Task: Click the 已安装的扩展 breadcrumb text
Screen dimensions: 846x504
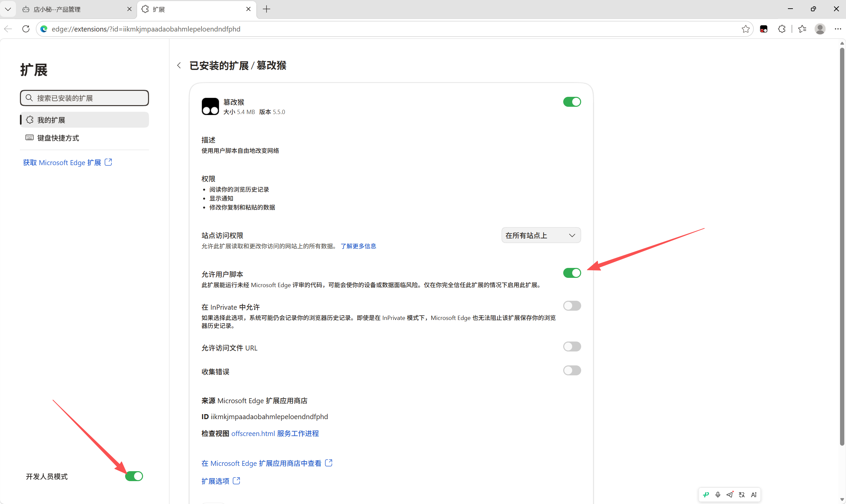Action: (219, 65)
